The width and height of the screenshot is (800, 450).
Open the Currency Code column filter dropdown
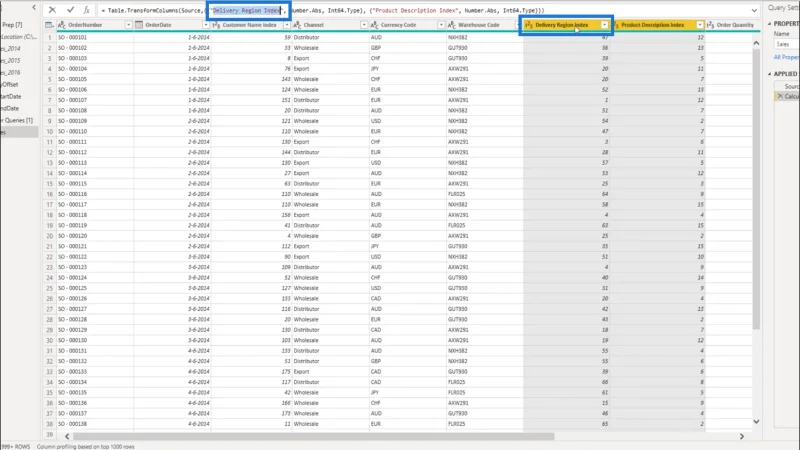click(441, 24)
